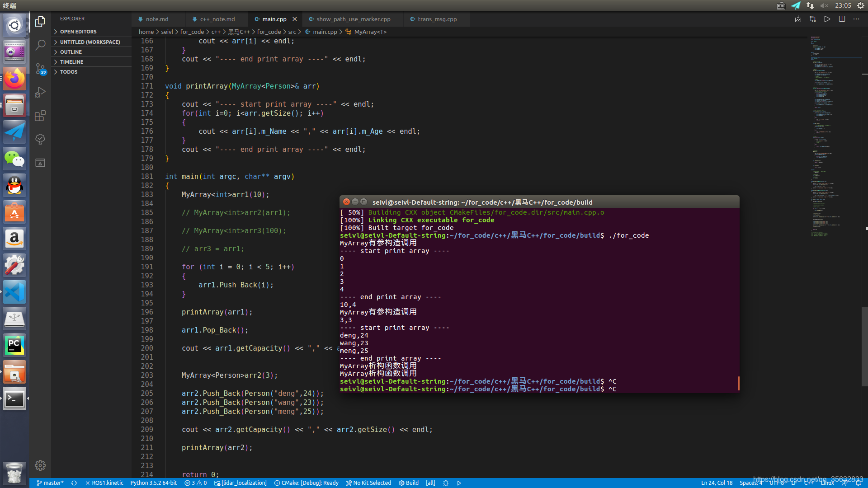The image size is (868, 488).
Task: Expand the OPEN EDITORS section
Action: (x=91, y=32)
